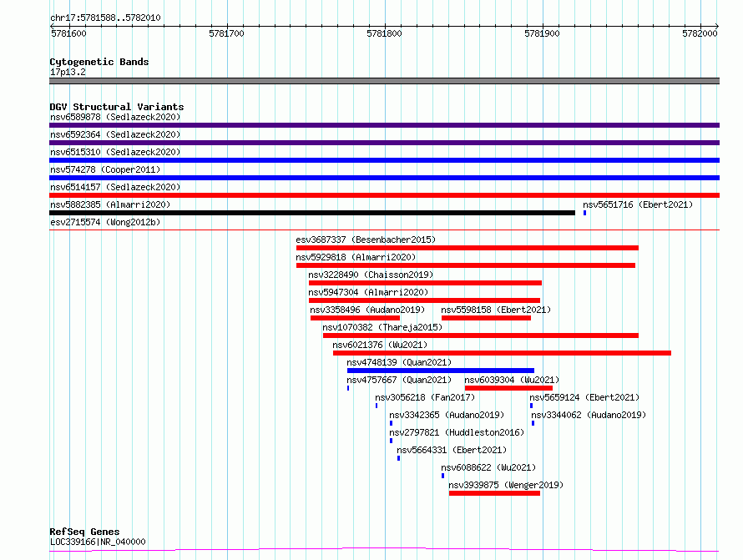The image size is (743, 560).
Task: Open the nsv3939875 (Wenger2019) label
Action: [x=506, y=485]
